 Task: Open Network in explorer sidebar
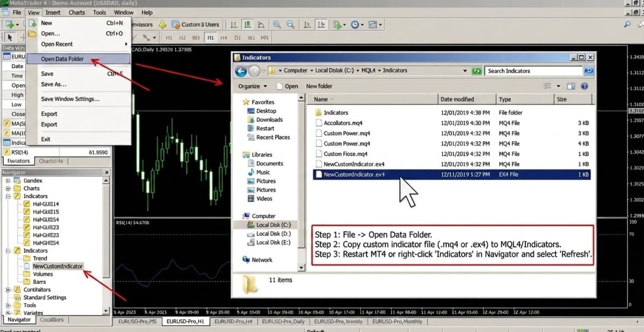pos(262,260)
